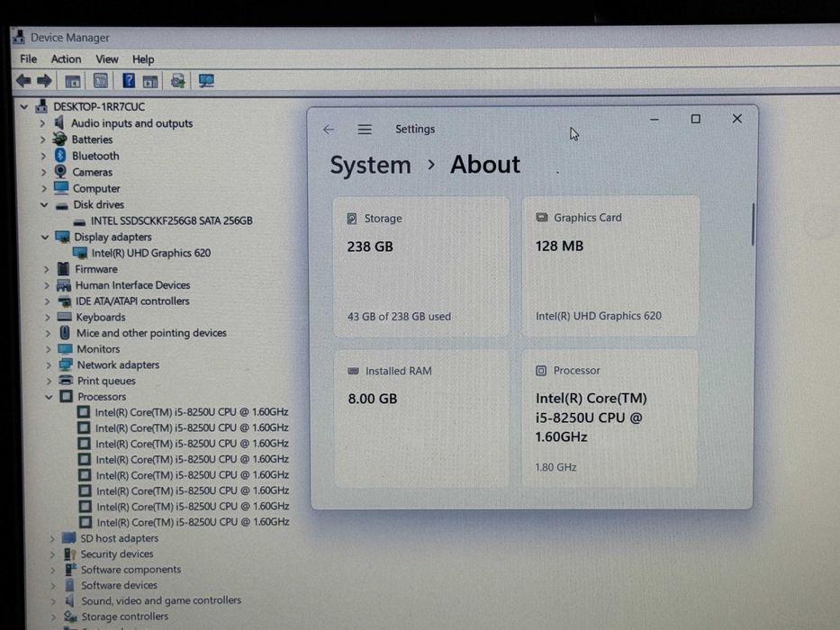Collapse the Disk drives category
Screen dimensions: 840x630
[44, 204]
